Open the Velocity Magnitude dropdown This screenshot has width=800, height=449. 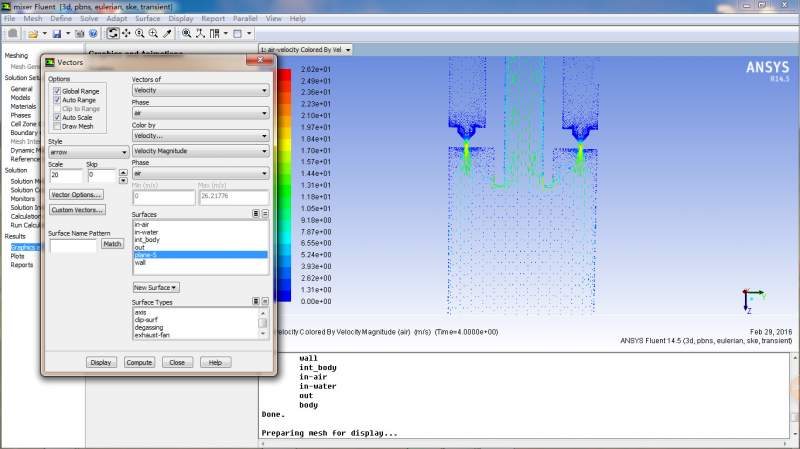tap(200, 151)
